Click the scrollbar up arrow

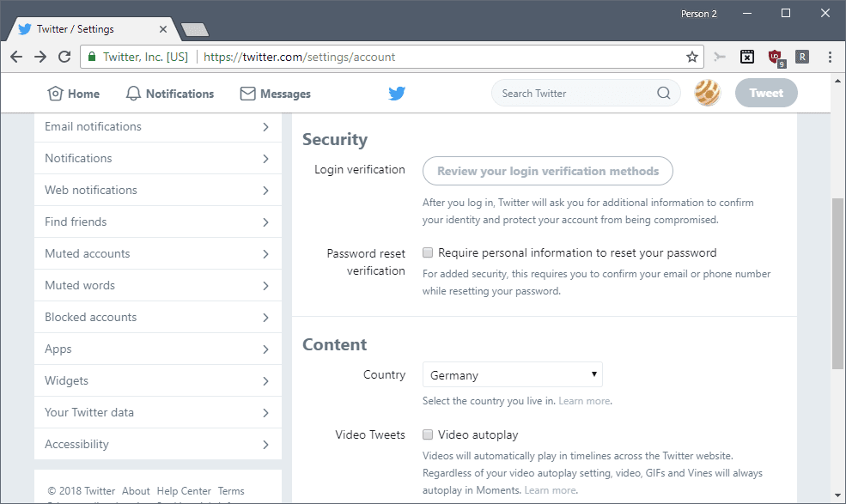point(837,82)
